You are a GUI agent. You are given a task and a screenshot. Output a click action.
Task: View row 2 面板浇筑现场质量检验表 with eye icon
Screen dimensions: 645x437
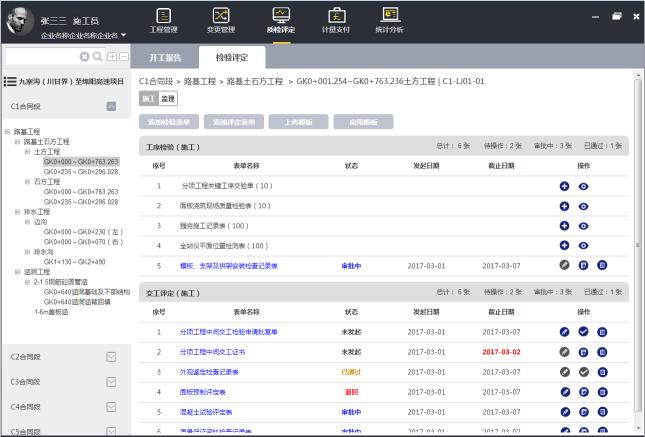[x=583, y=207]
